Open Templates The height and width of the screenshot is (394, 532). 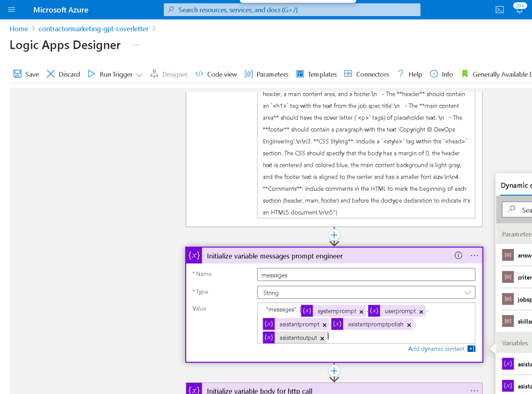point(316,74)
